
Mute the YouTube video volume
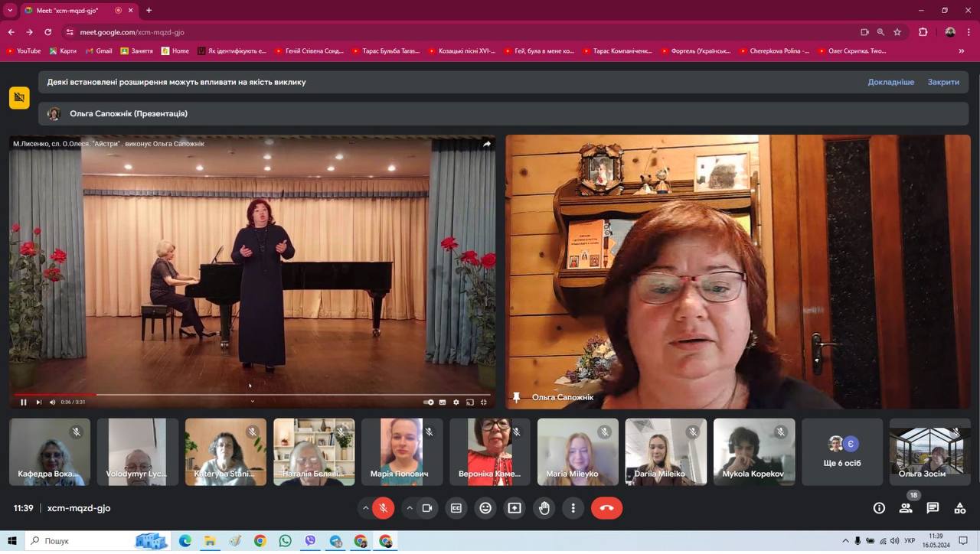coord(53,402)
